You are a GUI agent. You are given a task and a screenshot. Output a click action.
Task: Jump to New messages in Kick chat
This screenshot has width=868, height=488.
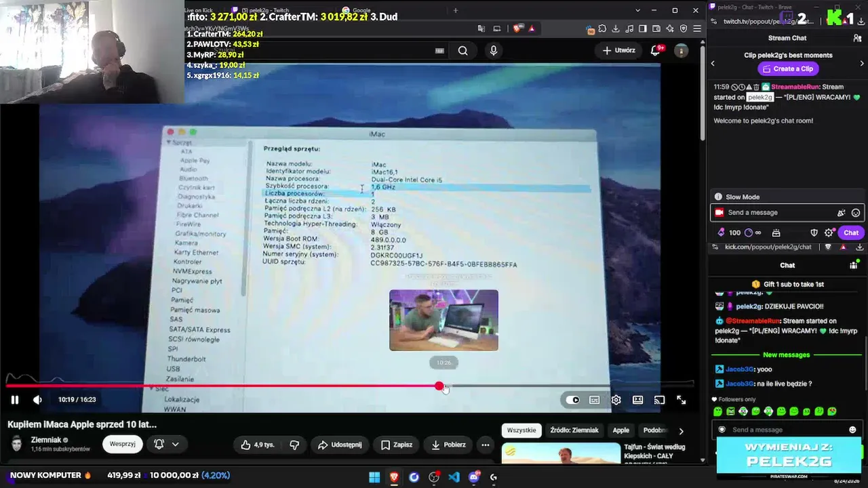point(786,355)
